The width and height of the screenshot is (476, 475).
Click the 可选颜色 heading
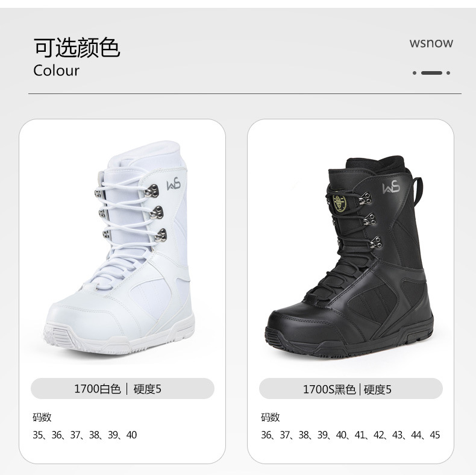[x=77, y=48]
